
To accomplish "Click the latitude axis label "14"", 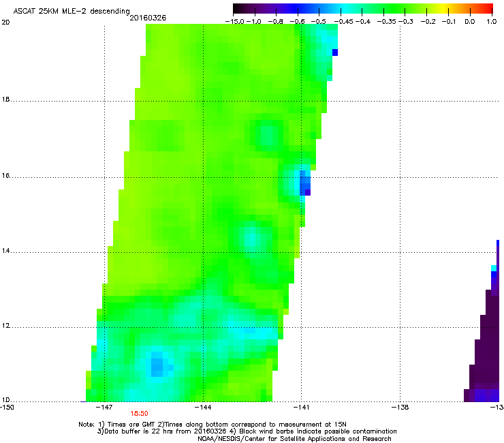I will pyautogui.click(x=5, y=251).
